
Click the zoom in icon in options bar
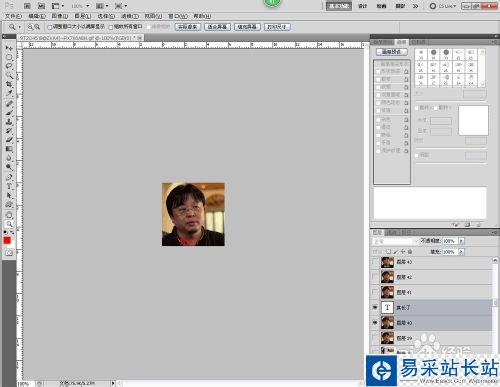[x=30, y=27]
